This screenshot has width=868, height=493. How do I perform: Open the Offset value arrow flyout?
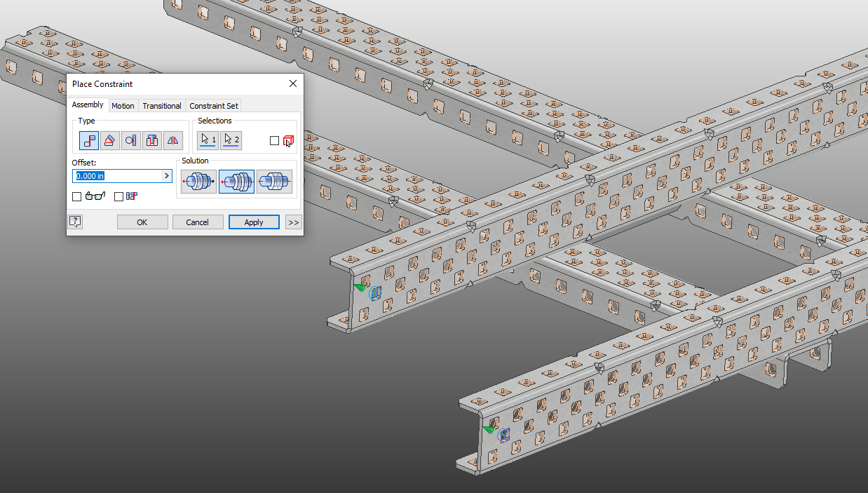tap(167, 176)
